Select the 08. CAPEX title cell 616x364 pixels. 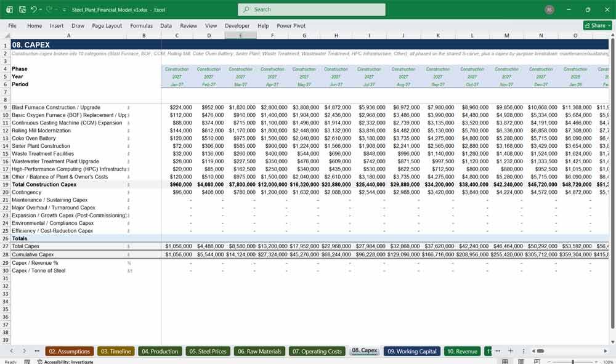tap(68, 45)
